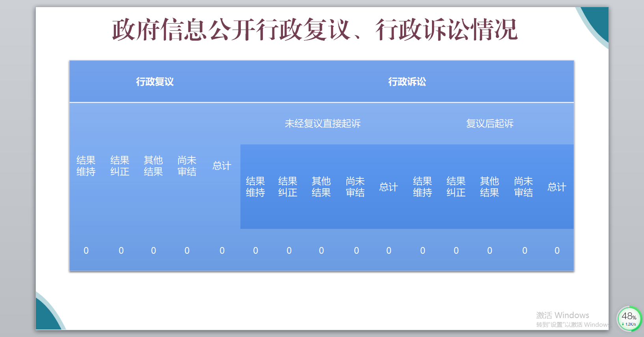Click 结果纠正 under 复议后起诉
The image size is (644, 337).
(x=456, y=187)
